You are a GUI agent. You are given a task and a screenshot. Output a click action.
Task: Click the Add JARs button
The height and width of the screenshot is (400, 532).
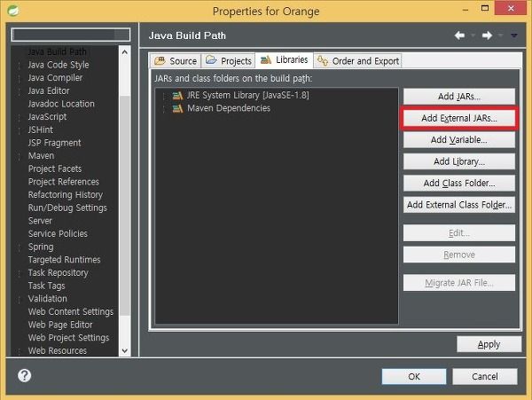tap(459, 97)
